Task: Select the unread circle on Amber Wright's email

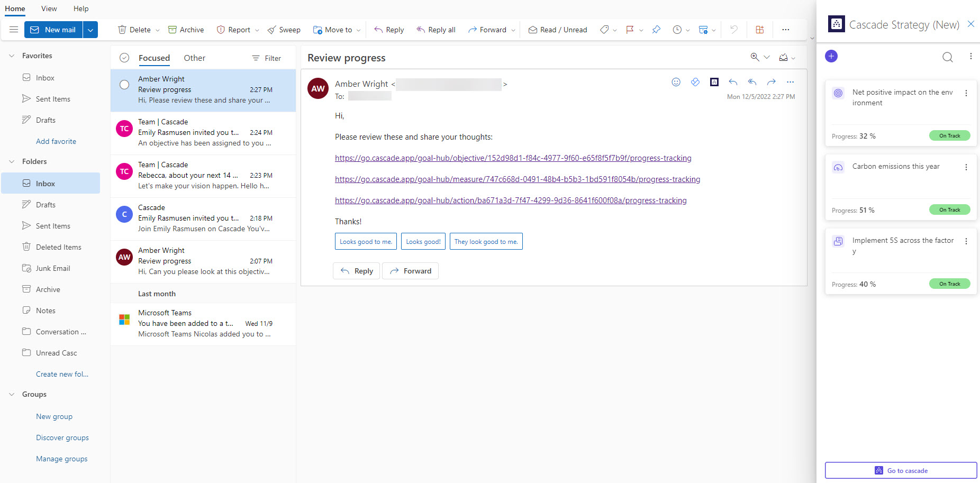Action: (124, 84)
